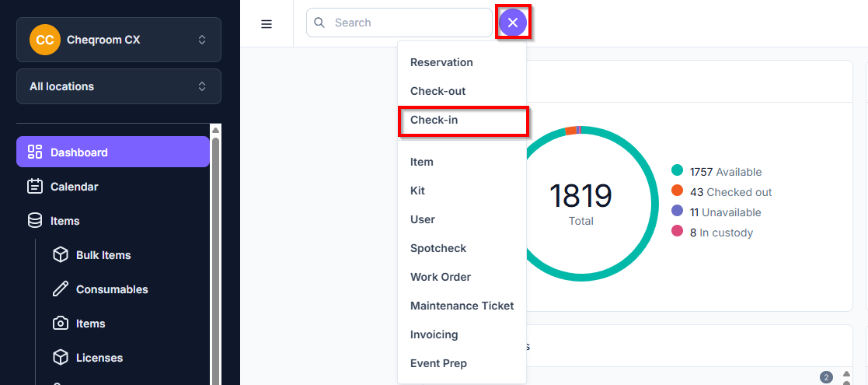
Task: Open the All locations dropdown
Action: (x=119, y=86)
